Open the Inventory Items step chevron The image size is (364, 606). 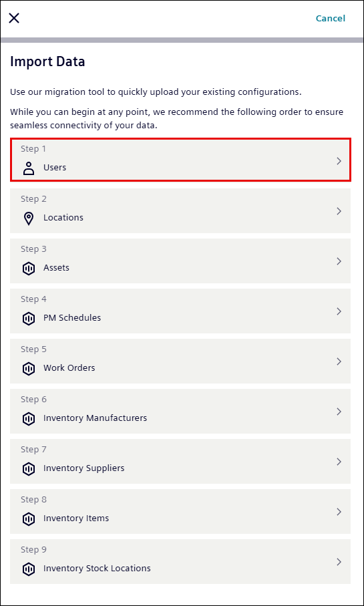(x=339, y=512)
